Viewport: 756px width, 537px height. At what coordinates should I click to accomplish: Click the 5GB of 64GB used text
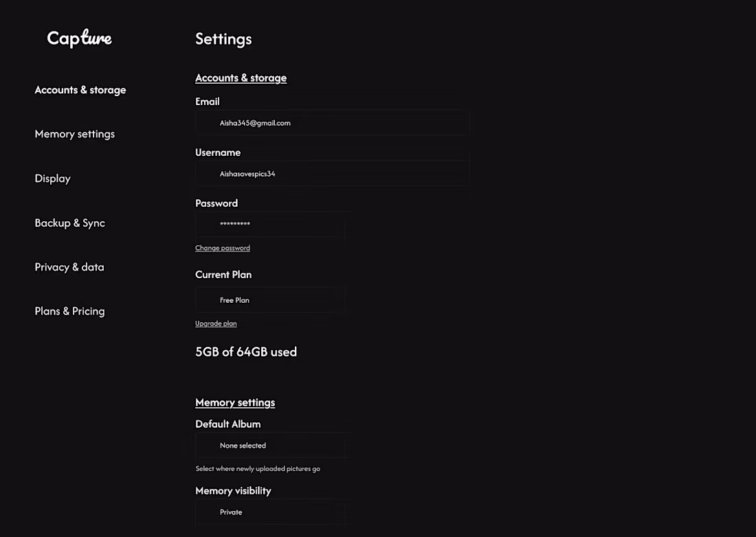[246, 352]
